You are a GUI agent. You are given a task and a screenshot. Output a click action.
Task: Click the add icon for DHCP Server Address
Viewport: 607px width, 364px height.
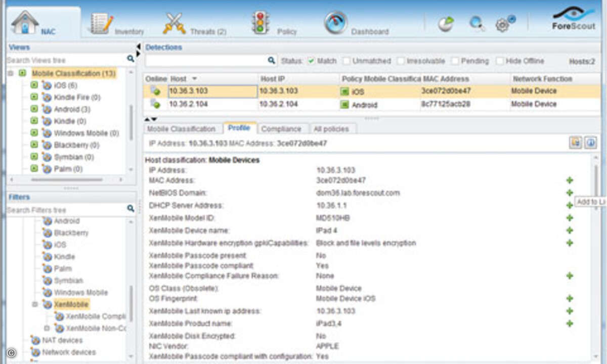570,205
